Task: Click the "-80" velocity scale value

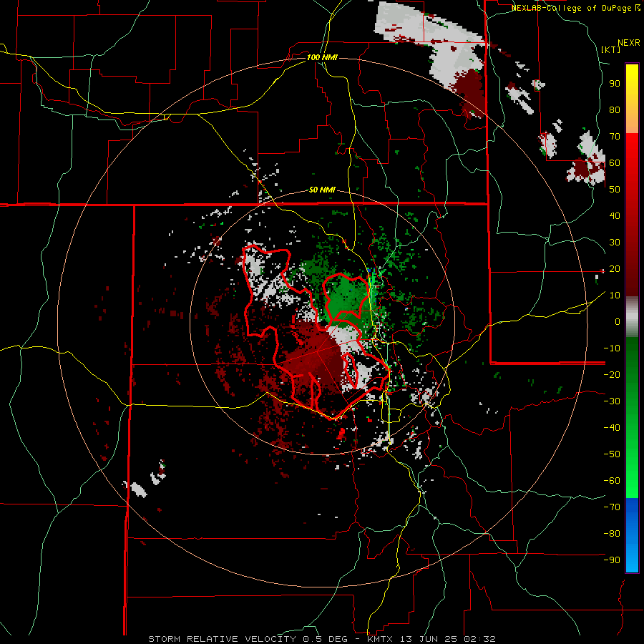Action: 612,534
